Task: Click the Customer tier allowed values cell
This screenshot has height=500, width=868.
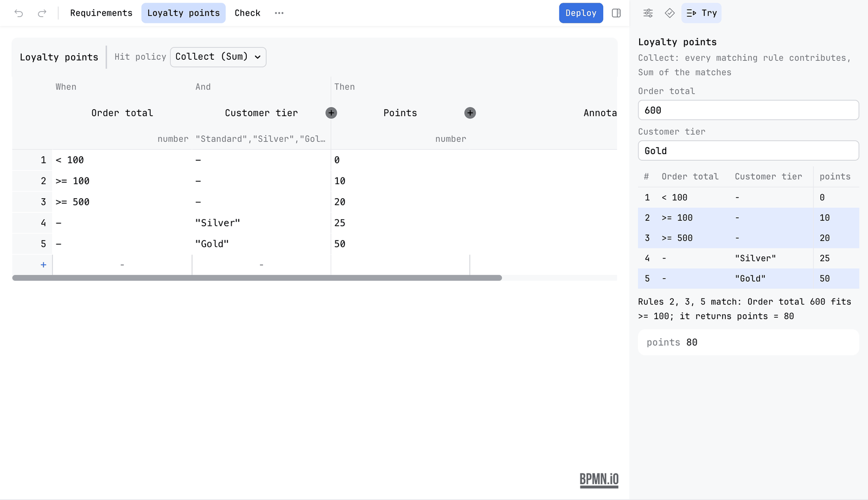Action: 261,139
